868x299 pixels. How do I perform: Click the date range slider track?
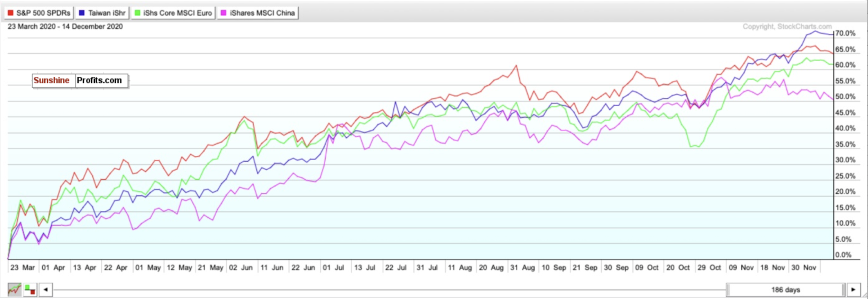click(x=389, y=290)
